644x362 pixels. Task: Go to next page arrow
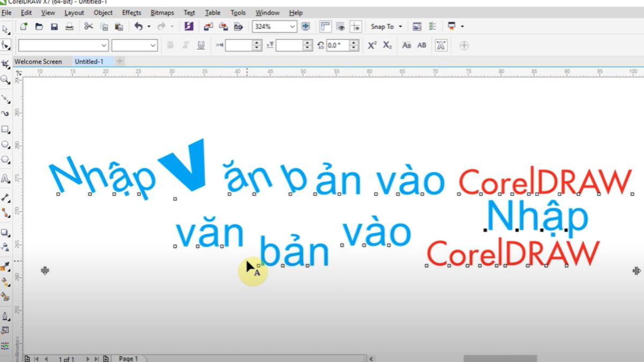[x=88, y=359]
